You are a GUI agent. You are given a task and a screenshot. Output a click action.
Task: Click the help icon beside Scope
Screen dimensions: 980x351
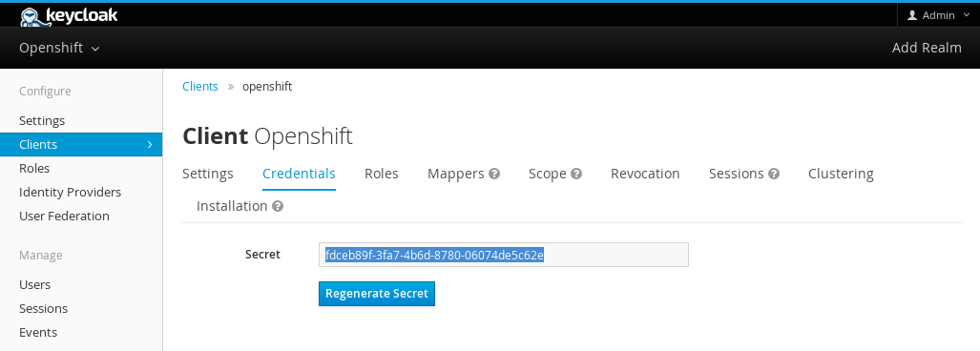[x=576, y=174]
